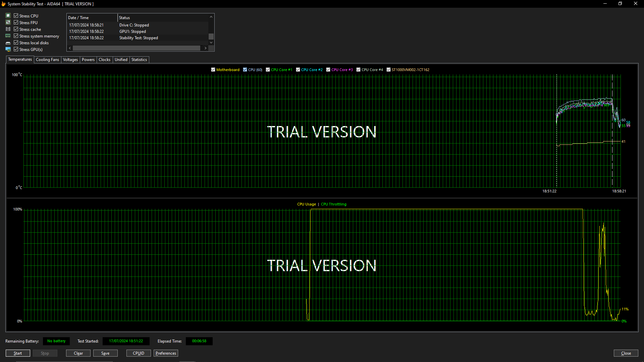Click the Close button at bottom right
644x362 pixels.
click(x=626, y=353)
